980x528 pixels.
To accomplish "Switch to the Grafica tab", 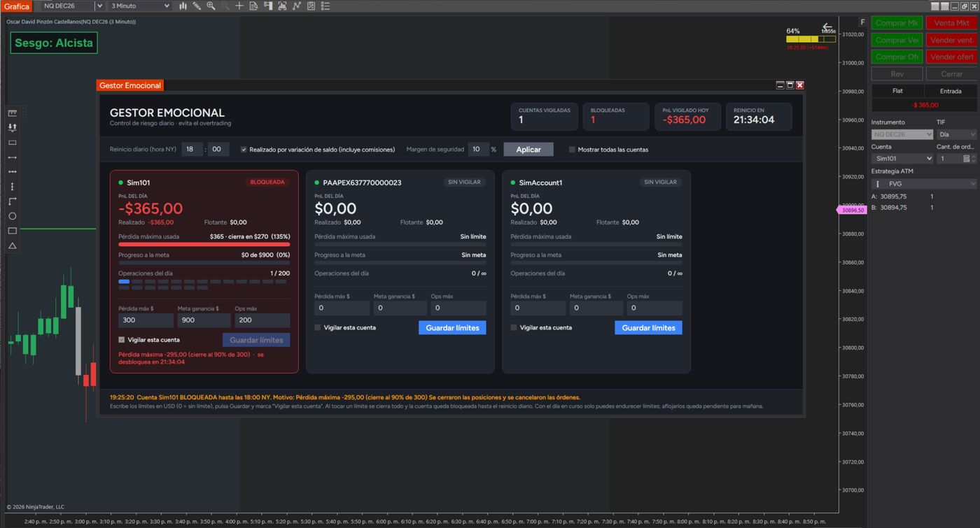I will point(17,6).
